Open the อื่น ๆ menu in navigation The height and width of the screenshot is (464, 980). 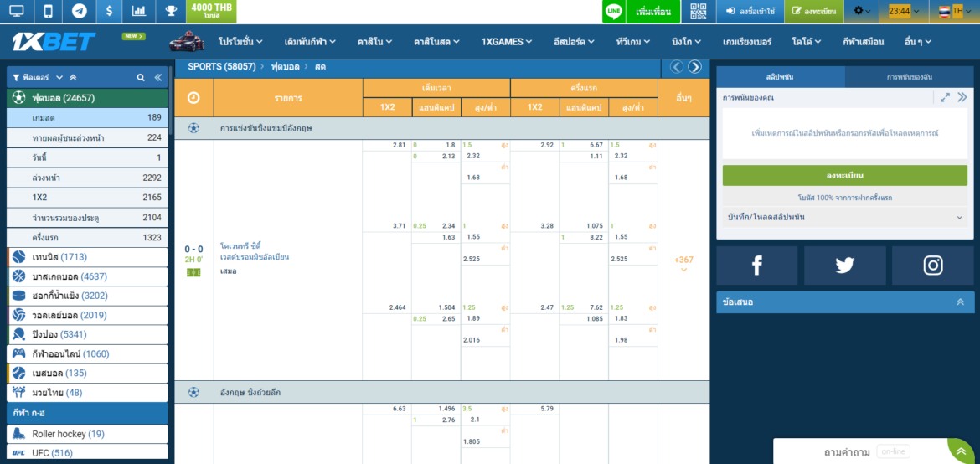(918, 42)
